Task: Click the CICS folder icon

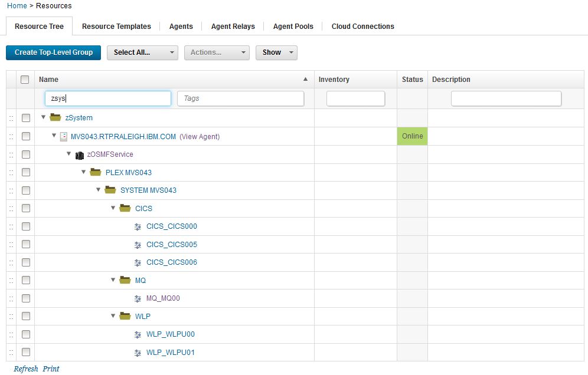Action: [x=125, y=209]
